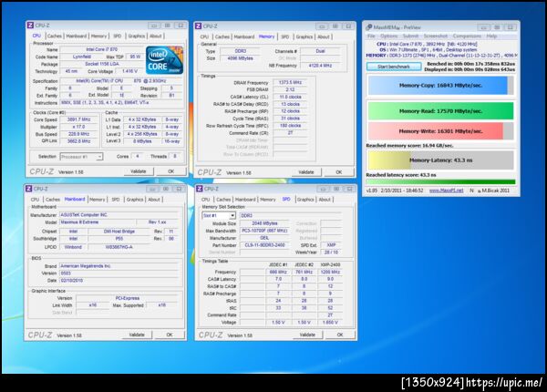Select Caches tab in the CPU-Z mainboard window

point(53,200)
